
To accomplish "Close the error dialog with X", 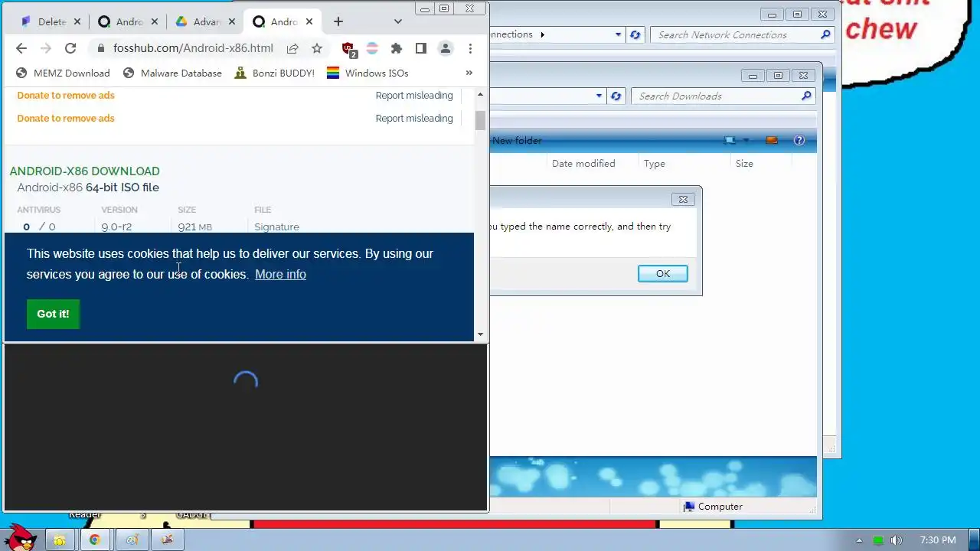I will click(x=683, y=199).
